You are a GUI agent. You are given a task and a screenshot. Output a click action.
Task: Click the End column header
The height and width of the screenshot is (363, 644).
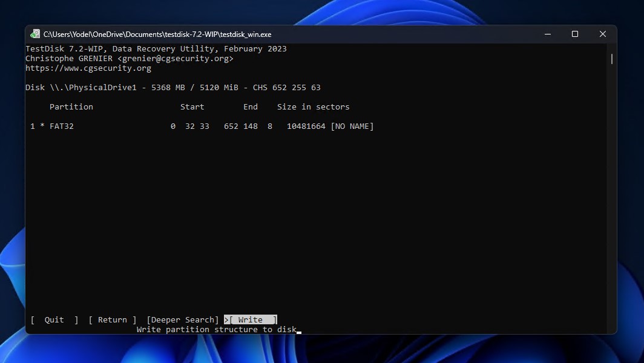(x=251, y=106)
